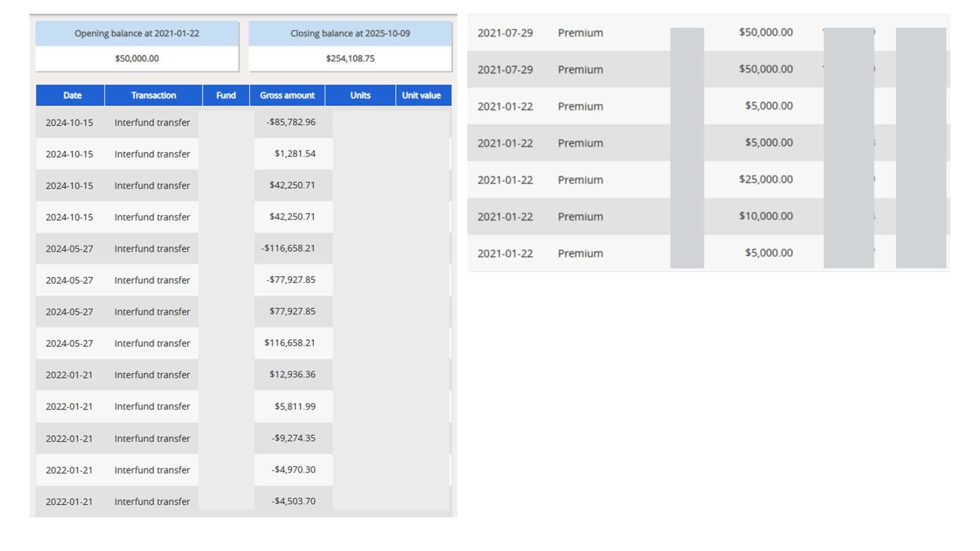Click the Unit value column header
Viewport: 980px width, 551px height.
421,95
